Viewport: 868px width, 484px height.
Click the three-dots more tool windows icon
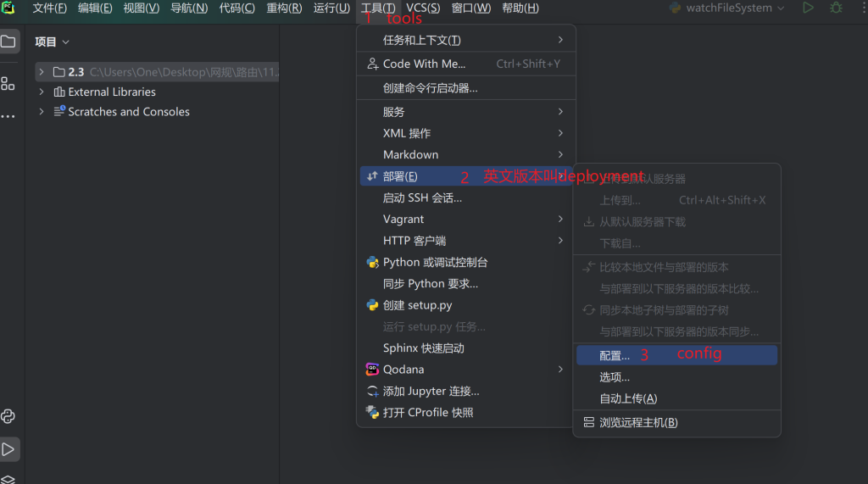(8, 115)
